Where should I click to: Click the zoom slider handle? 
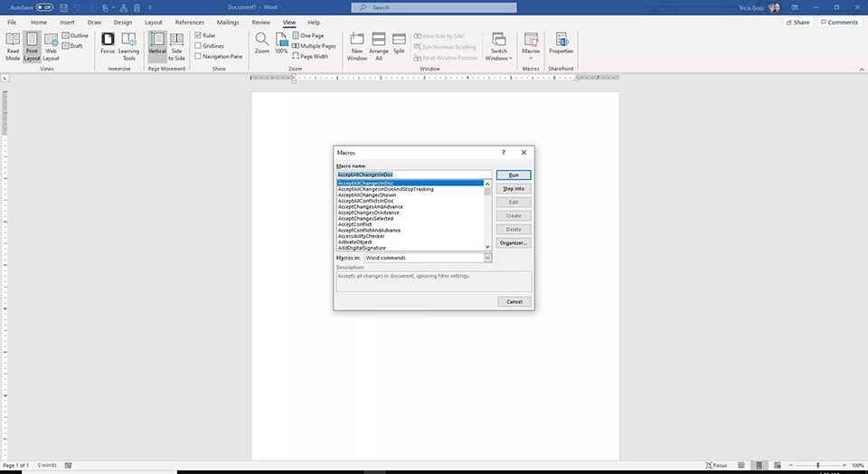click(817, 465)
